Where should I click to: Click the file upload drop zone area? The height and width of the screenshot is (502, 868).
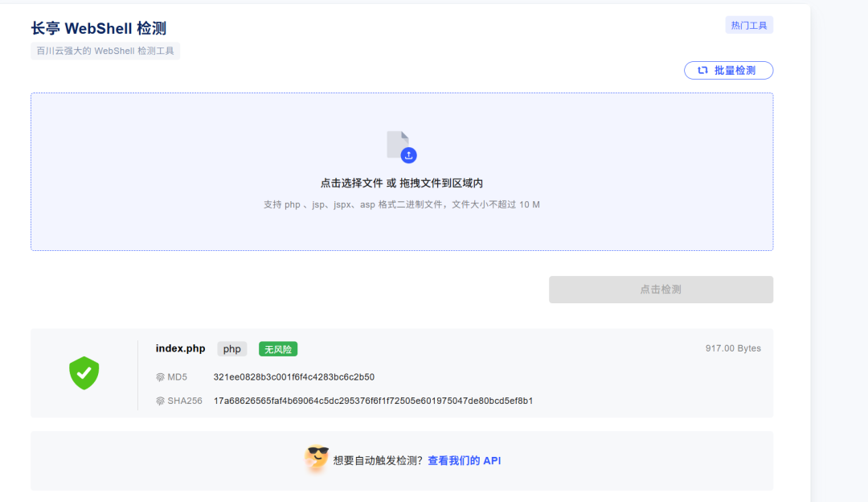pyautogui.click(x=402, y=171)
